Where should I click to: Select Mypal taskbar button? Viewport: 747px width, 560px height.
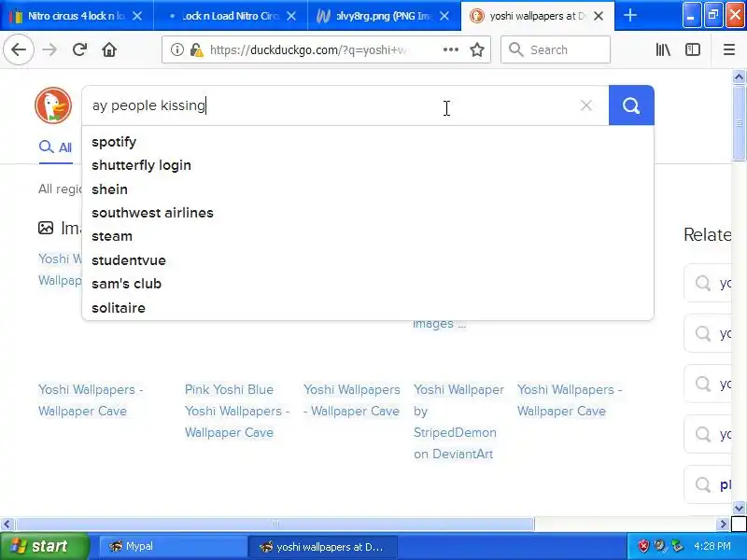[x=173, y=546]
